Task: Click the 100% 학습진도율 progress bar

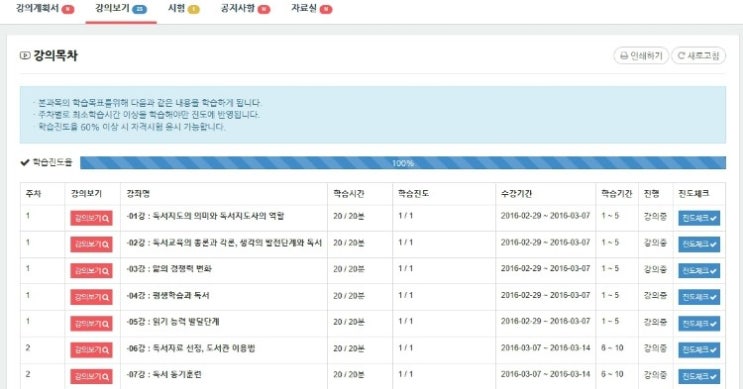Action: [403, 163]
